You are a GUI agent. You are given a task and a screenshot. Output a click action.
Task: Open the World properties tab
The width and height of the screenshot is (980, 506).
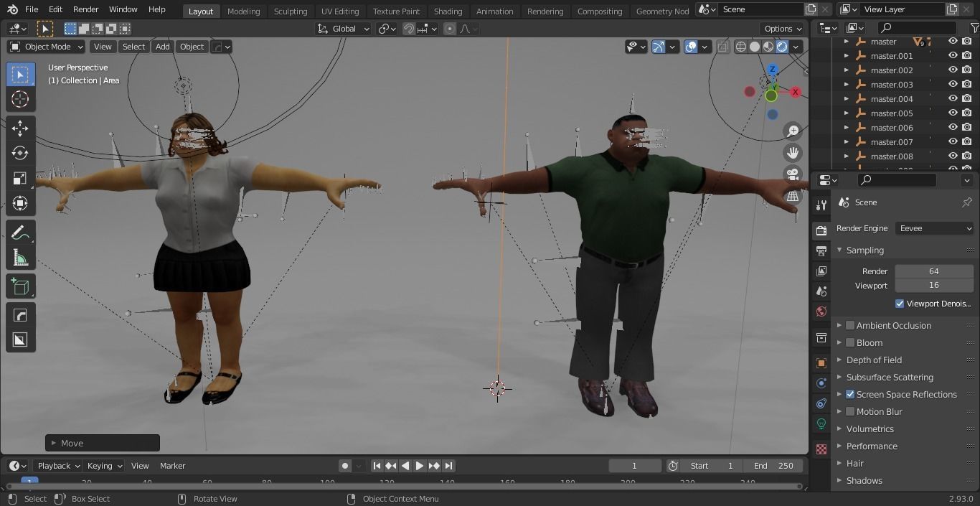click(821, 311)
